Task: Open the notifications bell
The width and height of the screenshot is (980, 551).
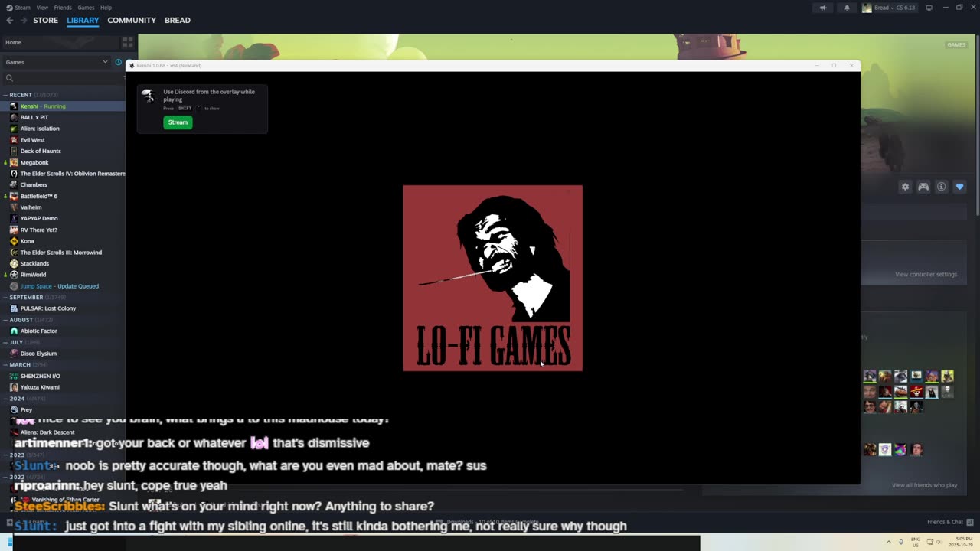Action: [847, 8]
